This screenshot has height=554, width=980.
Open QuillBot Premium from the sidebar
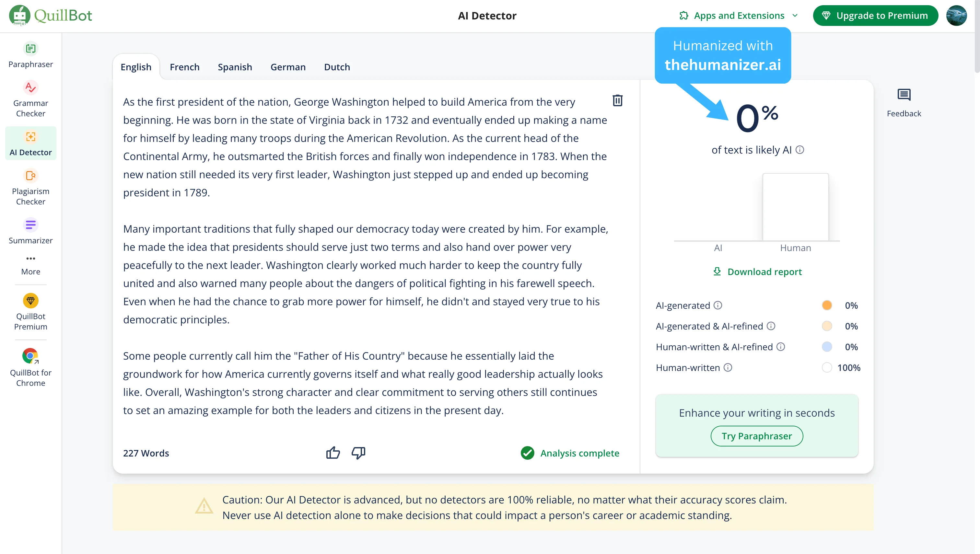click(x=30, y=312)
